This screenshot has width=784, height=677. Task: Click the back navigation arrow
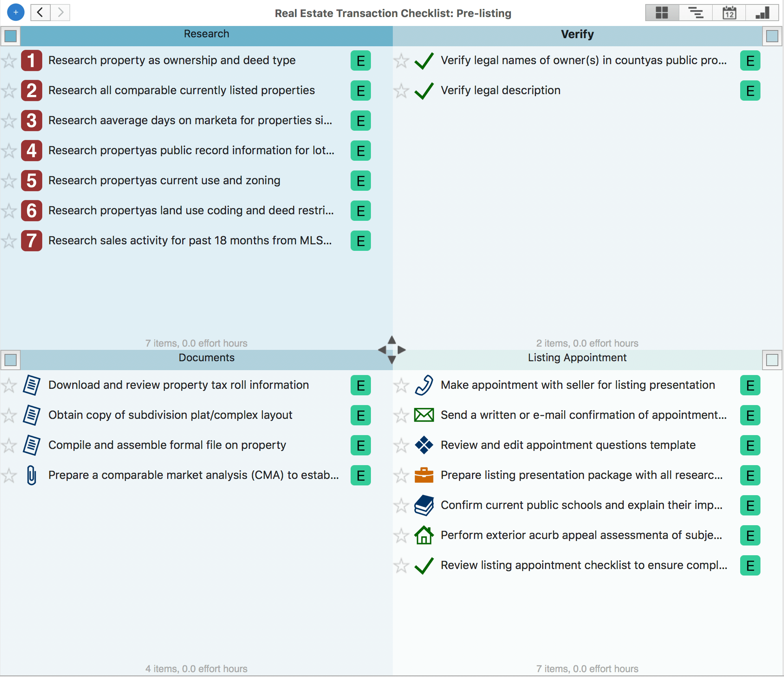pyautogui.click(x=40, y=12)
